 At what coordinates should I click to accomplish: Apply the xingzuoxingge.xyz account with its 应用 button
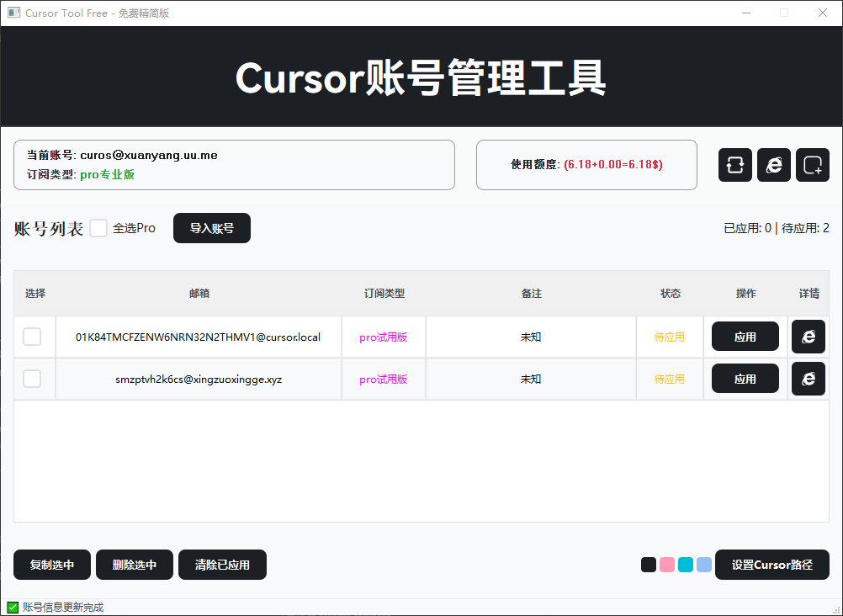[x=745, y=378]
